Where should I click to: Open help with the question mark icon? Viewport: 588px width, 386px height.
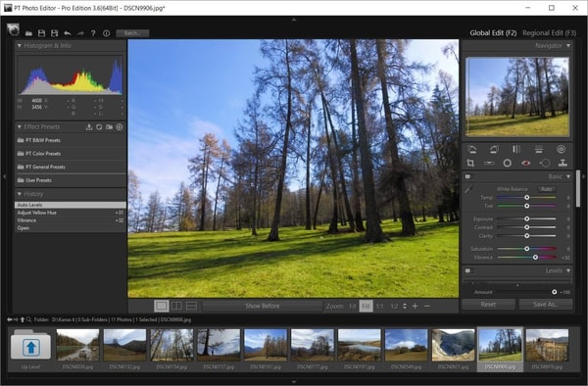pos(93,33)
